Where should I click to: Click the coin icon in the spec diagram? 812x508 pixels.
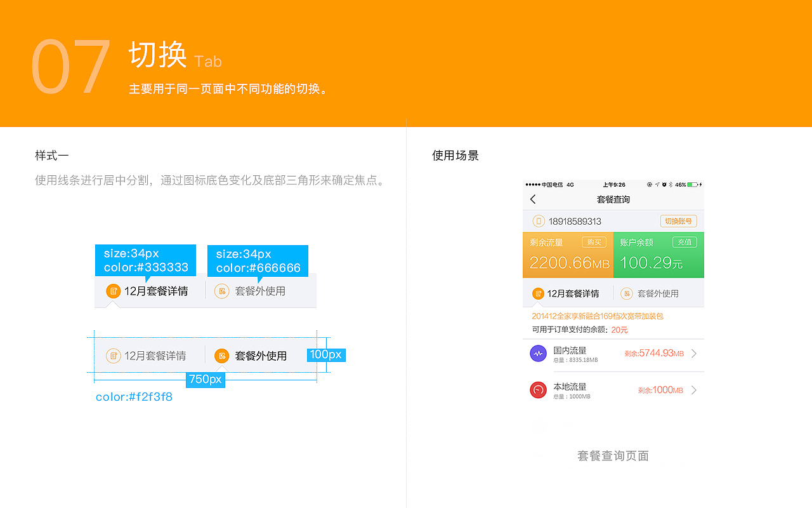point(114,290)
